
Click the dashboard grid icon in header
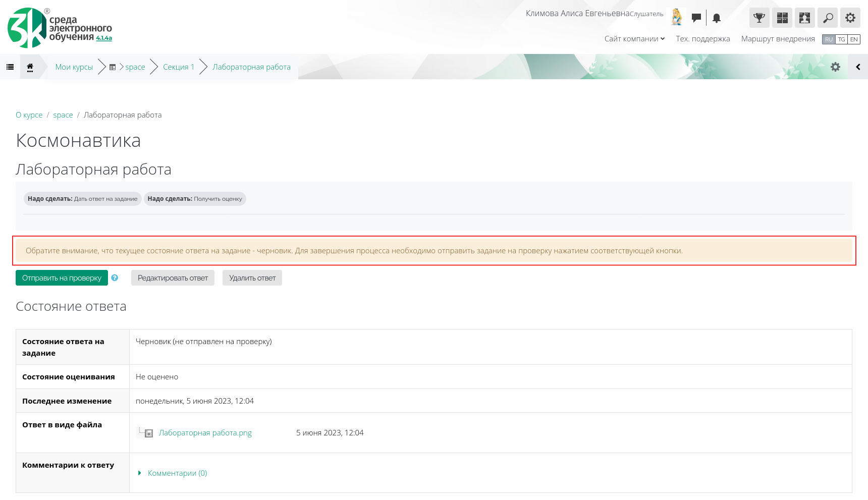pyautogui.click(x=782, y=18)
